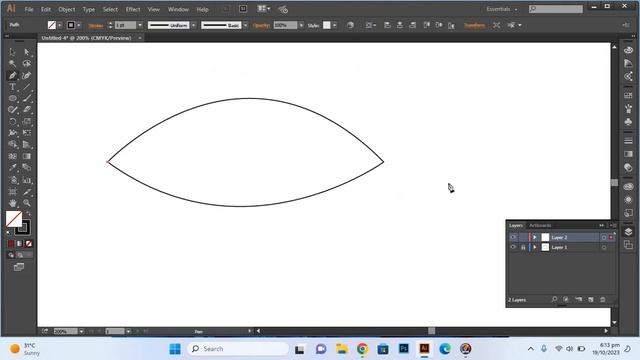The image size is (640, 360).
Task: Click the Change Screen Mode button
Action: click(x=19, y=267)
